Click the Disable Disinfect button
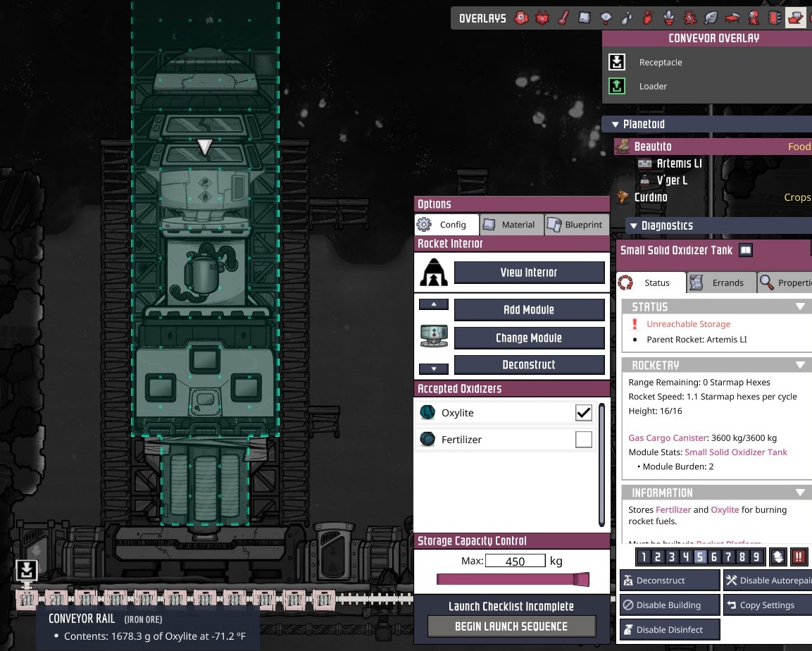Screen dimensions: 812x651 click(x=670, y=630)
